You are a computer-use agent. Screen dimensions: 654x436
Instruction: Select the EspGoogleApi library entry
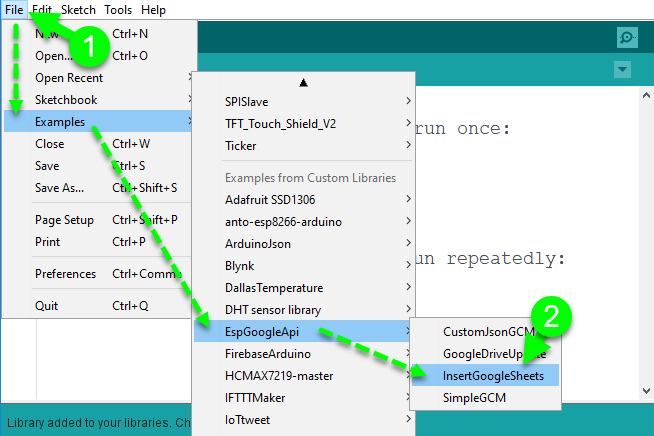point(304,332)
